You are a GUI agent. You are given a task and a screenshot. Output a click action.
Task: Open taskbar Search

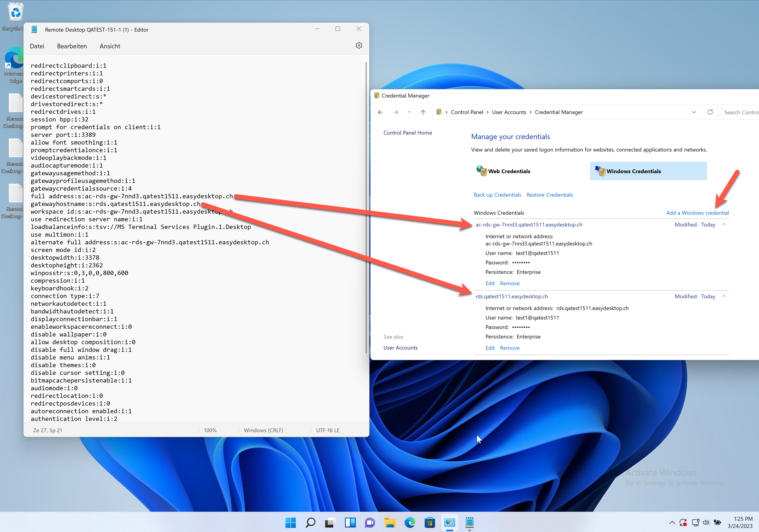pos(310,523)
